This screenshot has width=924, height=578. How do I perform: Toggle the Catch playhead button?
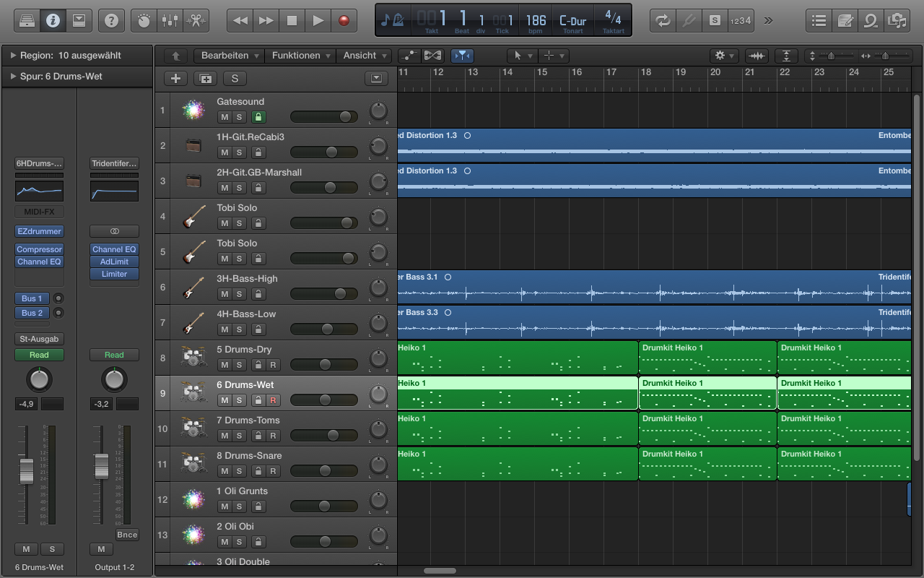462,56
